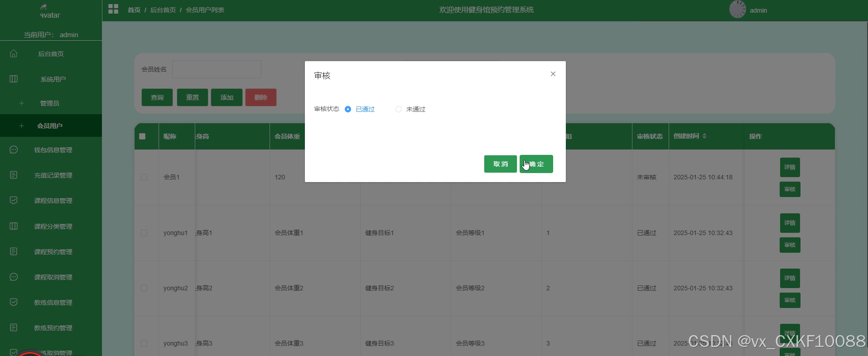Click 后台首页 breadcrumb link

pyautogui.click(x=163, y=10)
